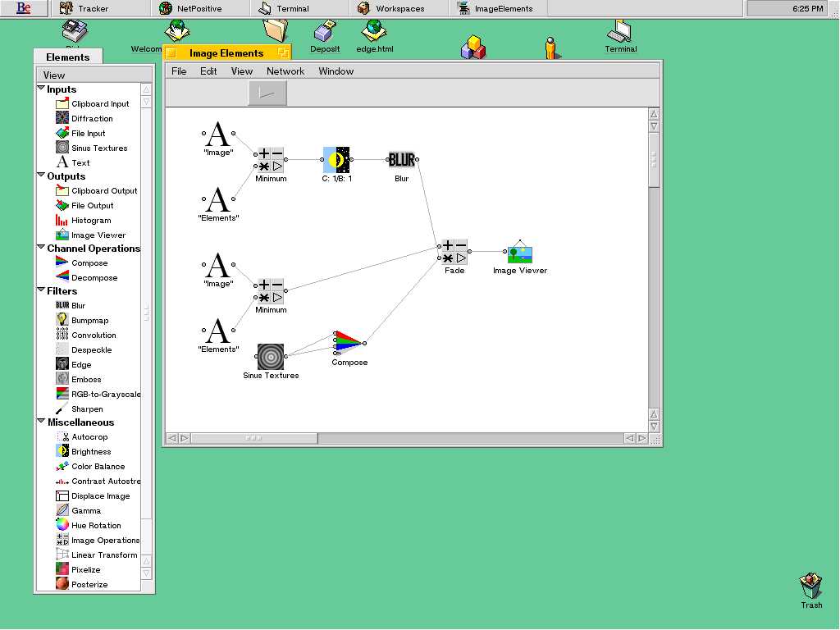This screenshot has width=840, height=630.
Task: Choose Hue Rotation in the Miscellaneous list
Action: (x=95, y=526)
